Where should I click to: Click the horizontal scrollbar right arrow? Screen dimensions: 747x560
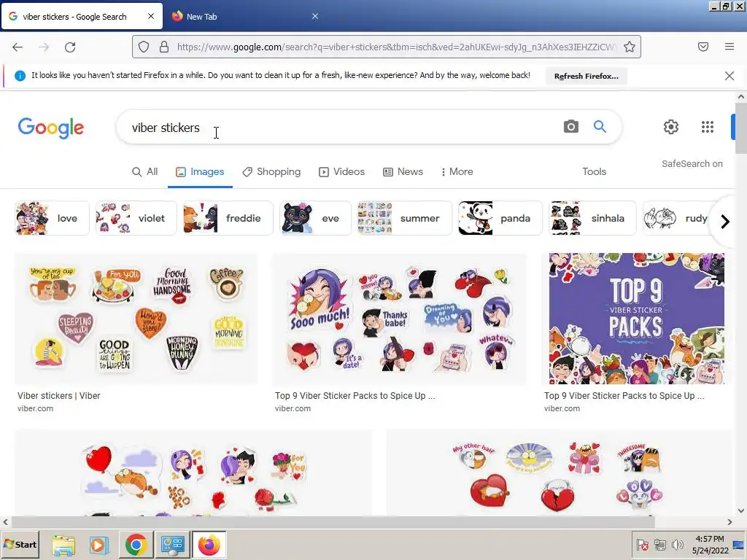729,522
